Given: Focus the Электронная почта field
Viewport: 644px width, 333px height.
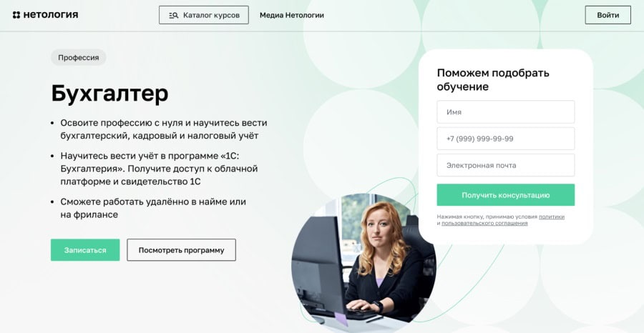Looking at the screenshot, I should point(506,165).
